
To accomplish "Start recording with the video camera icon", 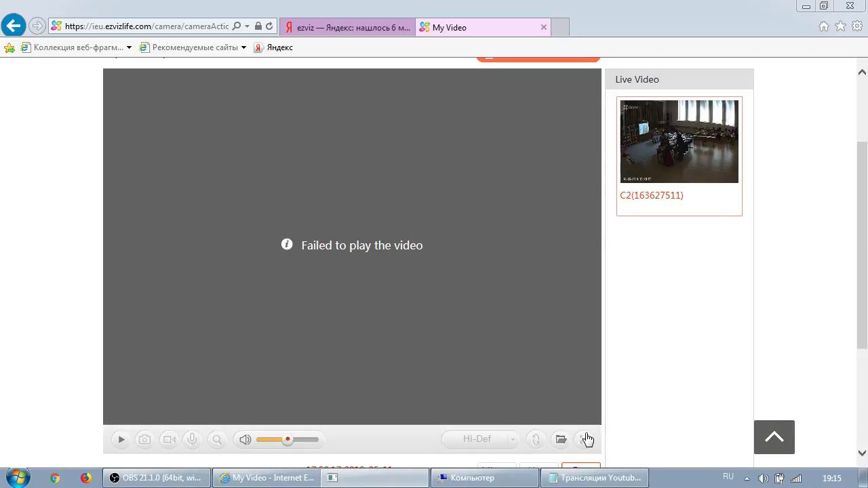I will tap(169, 439).
